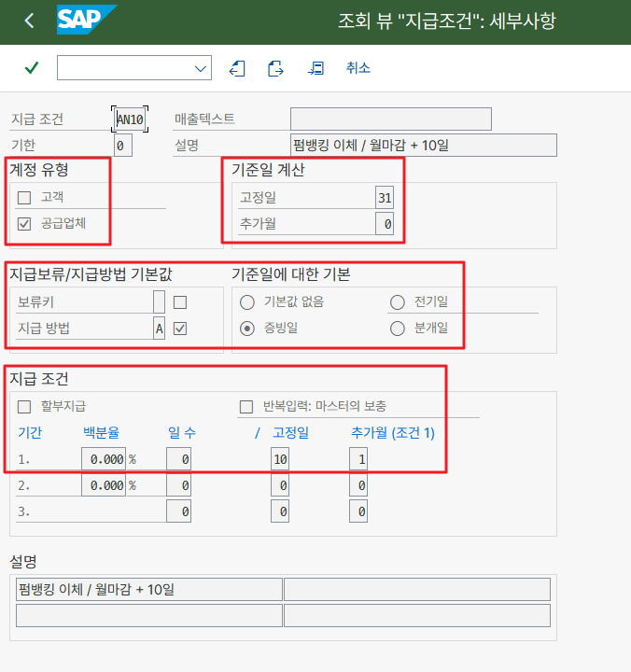
Task: Select the 기본값 없음 radio button
Action: pos(247,302)
